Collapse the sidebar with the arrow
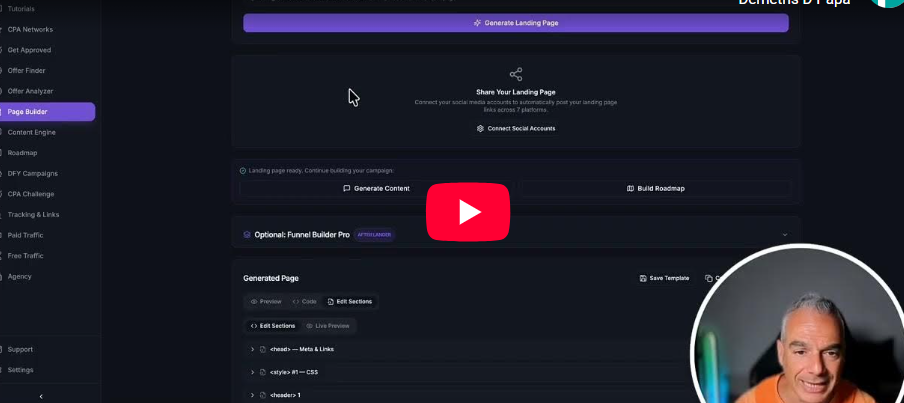 point(41,397)
